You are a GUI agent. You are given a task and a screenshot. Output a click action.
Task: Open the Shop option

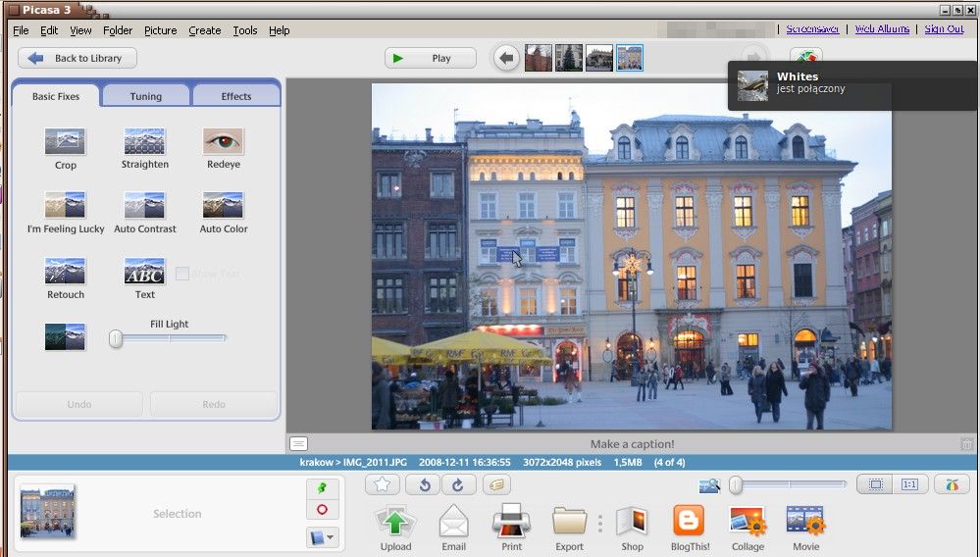pyautogui.click(x=632, y=529)
